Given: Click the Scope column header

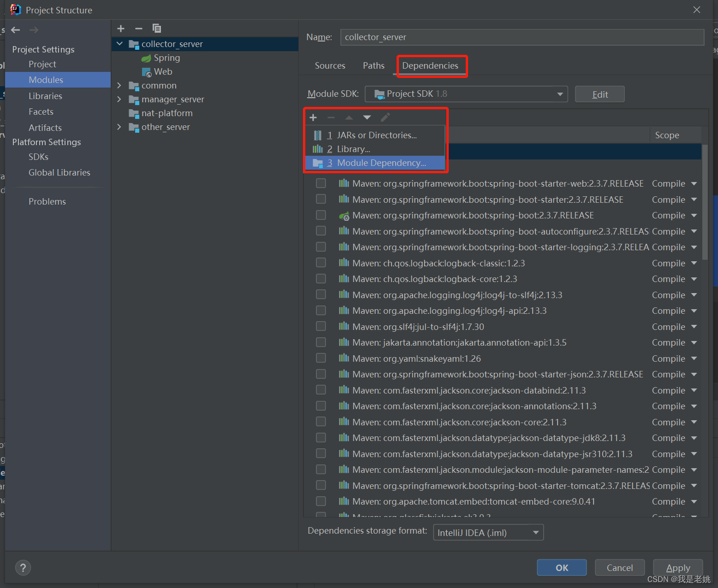Looking at the screenshot, I should tap(667, 135).
